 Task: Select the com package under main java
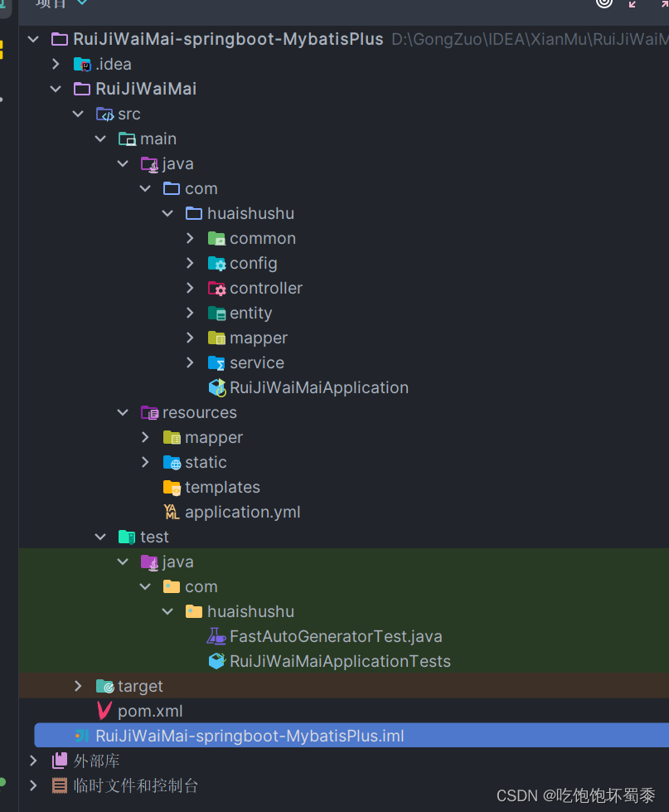pos(201,189)
